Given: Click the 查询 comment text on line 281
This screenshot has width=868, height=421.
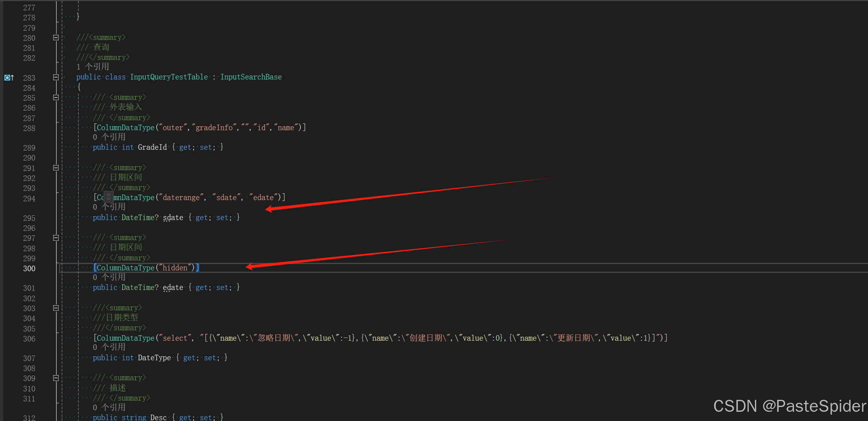Looking at the screenshot, I should click(101, 47).
